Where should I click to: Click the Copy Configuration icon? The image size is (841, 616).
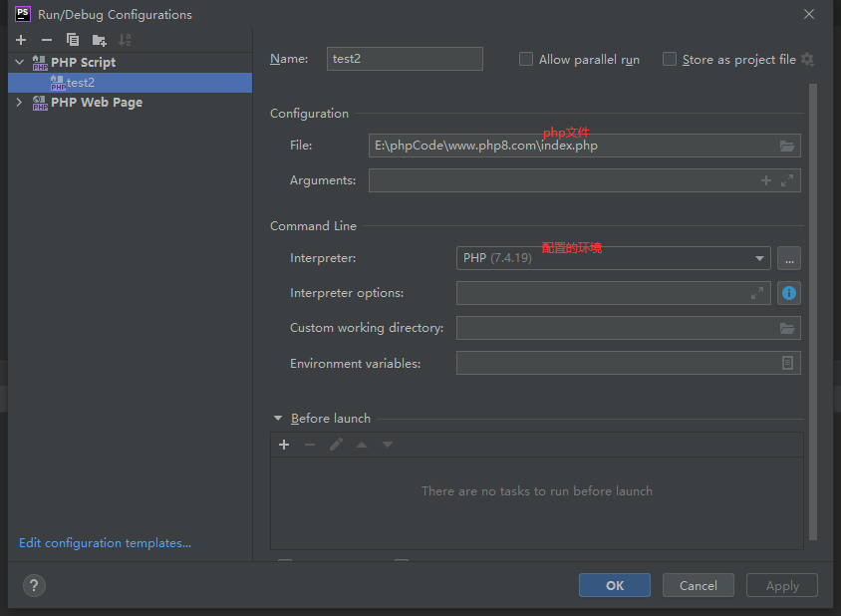72,40
